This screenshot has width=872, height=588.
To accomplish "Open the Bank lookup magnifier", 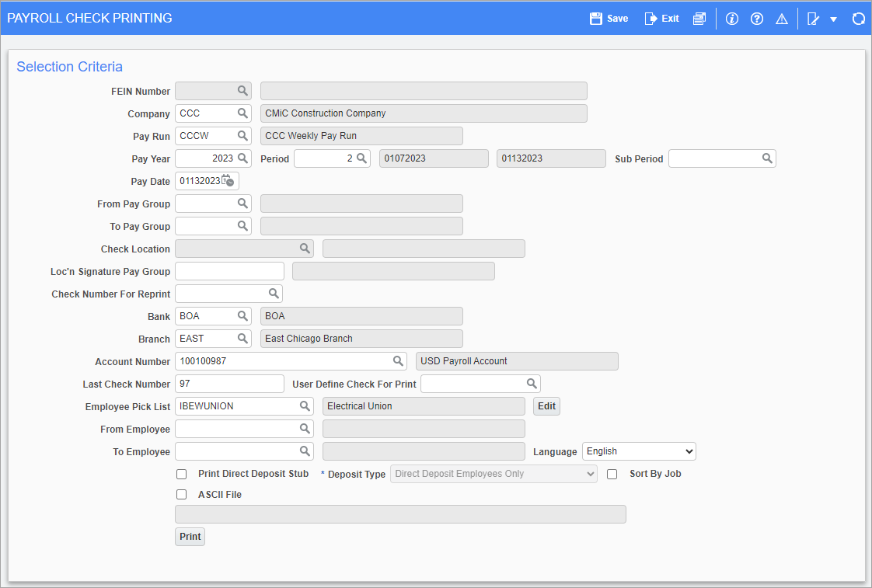I will (242, 315).
